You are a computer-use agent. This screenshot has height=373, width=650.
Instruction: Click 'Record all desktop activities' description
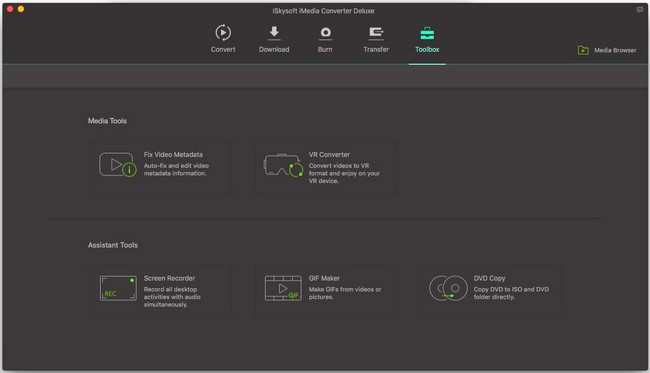point(172,297)
